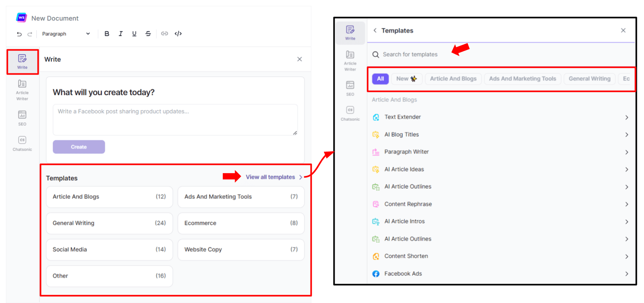Apply italic formatting from toolbar
Viewport: 644px width, 303px height.
(121, 34)
